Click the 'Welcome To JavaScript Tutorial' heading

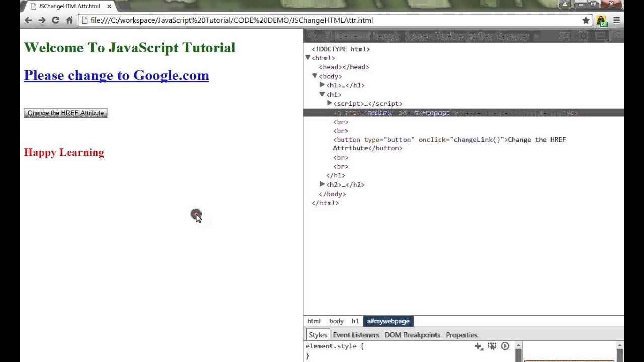coord(130,48)
